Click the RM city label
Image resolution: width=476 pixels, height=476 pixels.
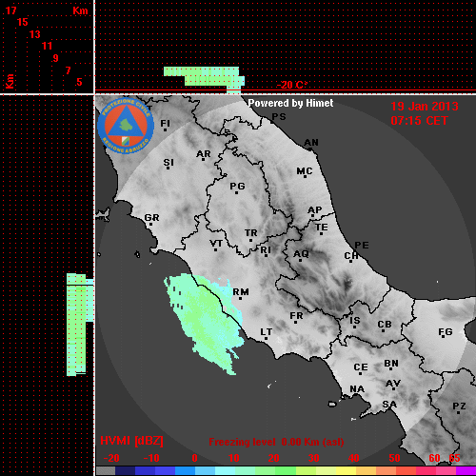coord(241,292)
